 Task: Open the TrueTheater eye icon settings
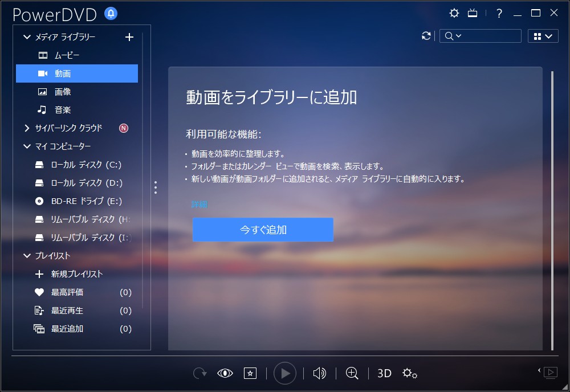[225, 373]
